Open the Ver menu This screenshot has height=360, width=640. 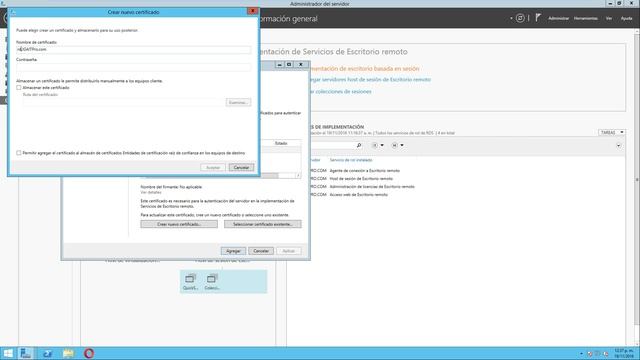pyautogui.click(x=609, y=18)
